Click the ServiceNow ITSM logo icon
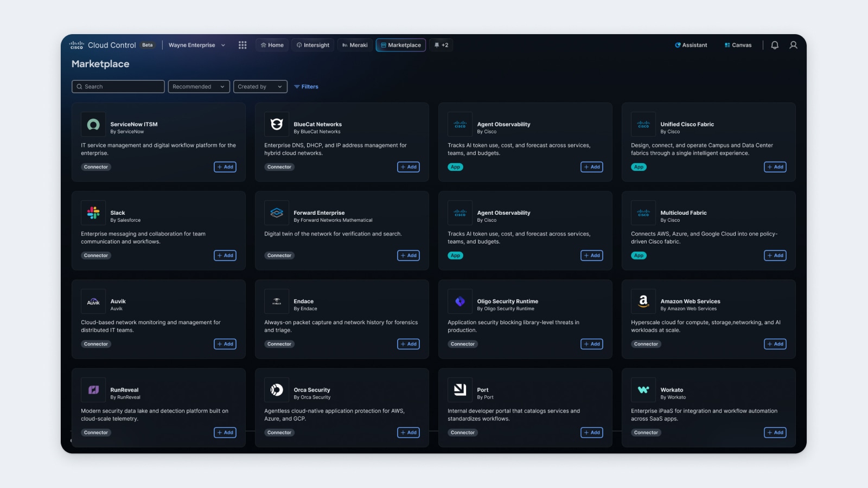868x488 pixels. tap(93, 125)
